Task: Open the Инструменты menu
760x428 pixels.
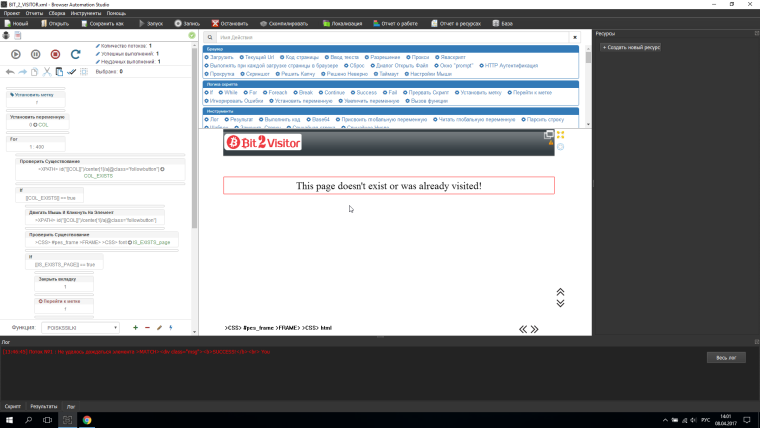Action: (87, 13)
